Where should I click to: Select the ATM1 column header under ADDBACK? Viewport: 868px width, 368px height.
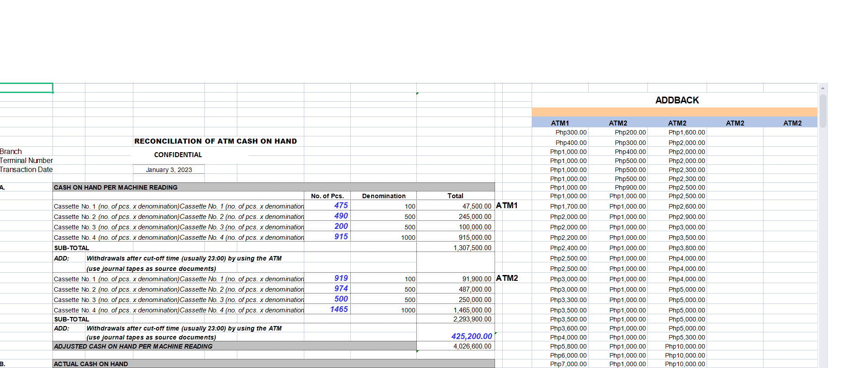(560, 123)
